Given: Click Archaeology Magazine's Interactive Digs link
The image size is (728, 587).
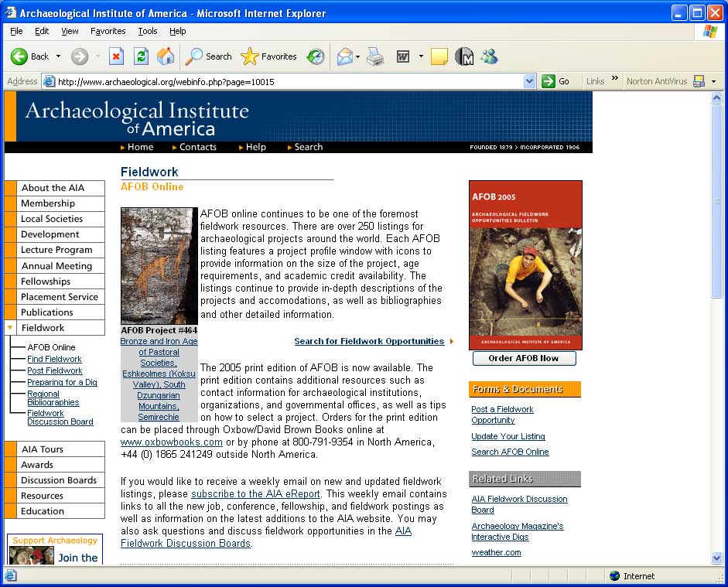Looking at the screenshot, I should [x=518, y=531].
